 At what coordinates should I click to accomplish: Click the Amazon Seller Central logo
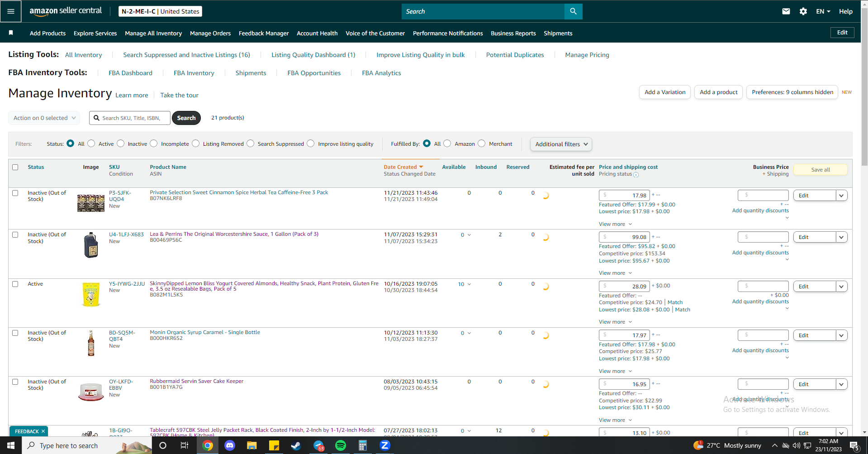pyautogui.click(x=66, y=11)
